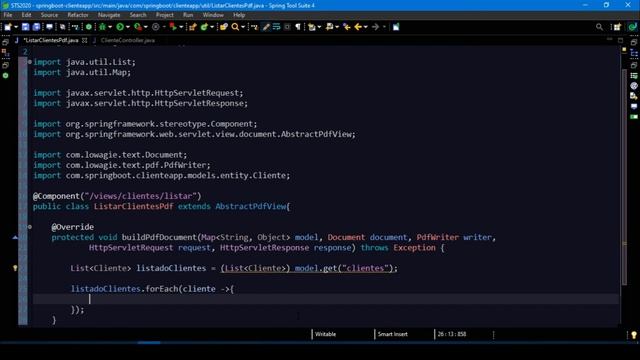Click the Writable status bar entry
This screenshot has height=360, width=640.
tap(325, 334)
